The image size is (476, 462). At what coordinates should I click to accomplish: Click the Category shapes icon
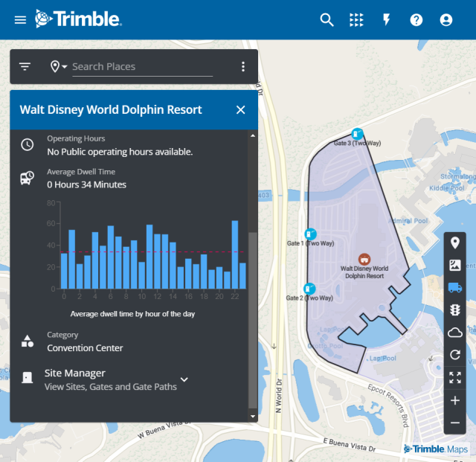[x=28, y=341]
